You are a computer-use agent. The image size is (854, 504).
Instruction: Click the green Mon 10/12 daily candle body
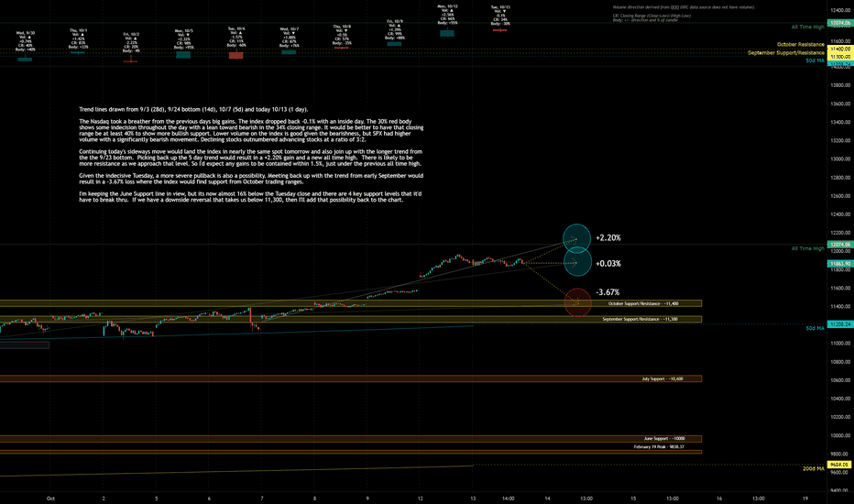point(447,33)
